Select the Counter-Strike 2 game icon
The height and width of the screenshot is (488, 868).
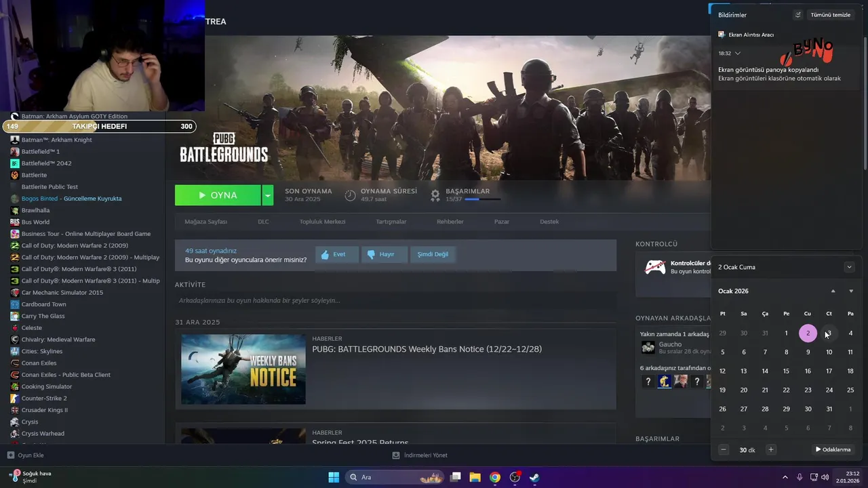point(15,399)
